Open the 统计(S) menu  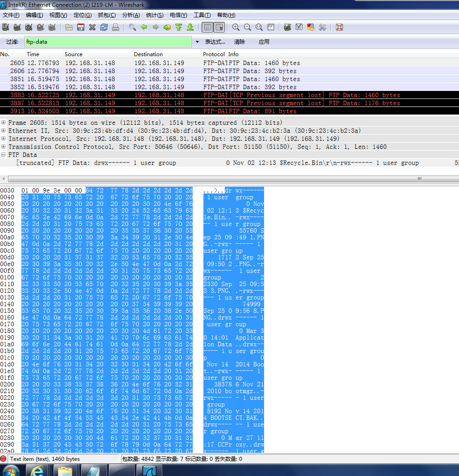155,15
